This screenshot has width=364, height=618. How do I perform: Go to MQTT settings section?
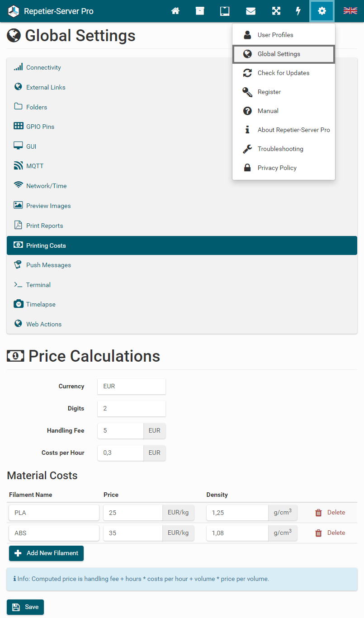click(x=35, y=166)
